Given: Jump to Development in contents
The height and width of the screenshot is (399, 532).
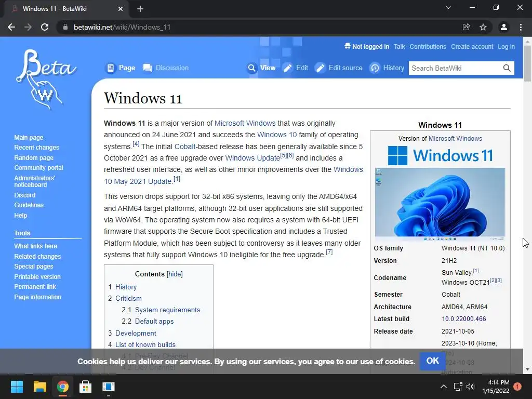Looking at the screenshot, I should (x=136, y=333).
